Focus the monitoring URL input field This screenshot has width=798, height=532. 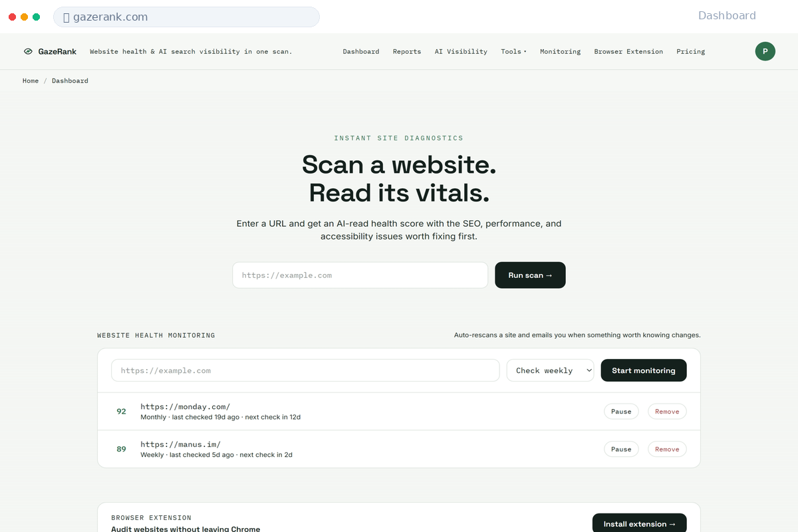305,370
